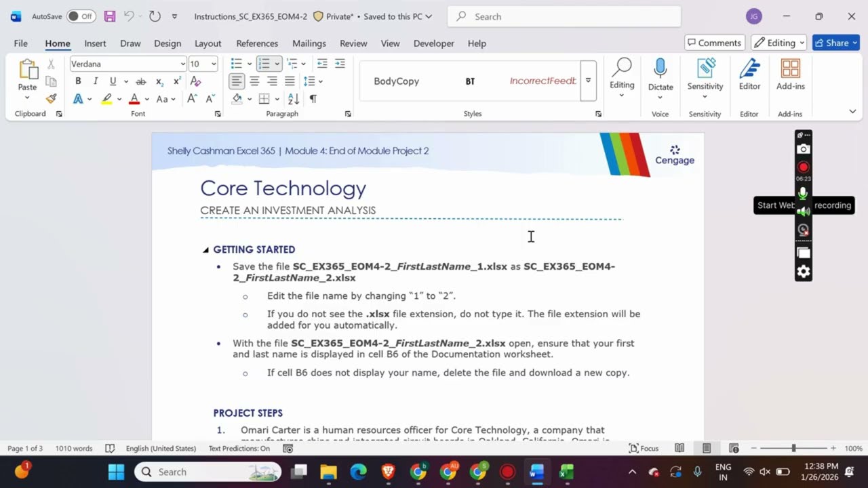Image resolution: width=868 pixels, height=488 pixels.
Task: Open Font dialog launcher
Action: 218,114
